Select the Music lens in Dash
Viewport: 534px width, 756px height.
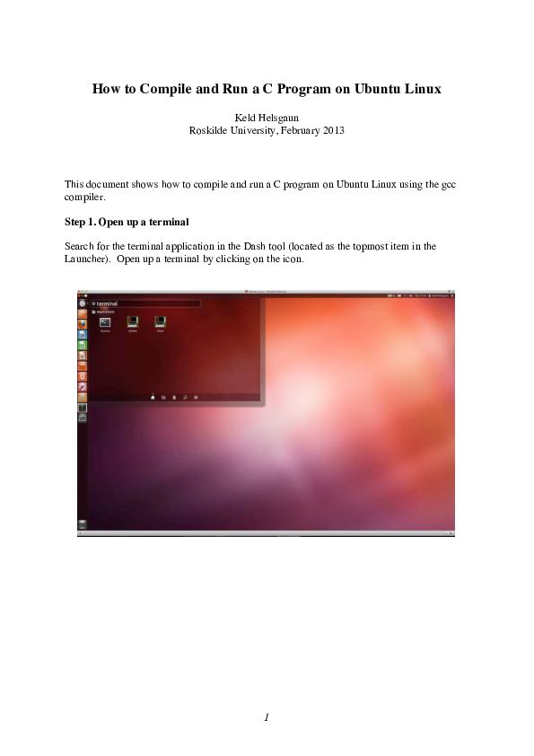[185, 397]
